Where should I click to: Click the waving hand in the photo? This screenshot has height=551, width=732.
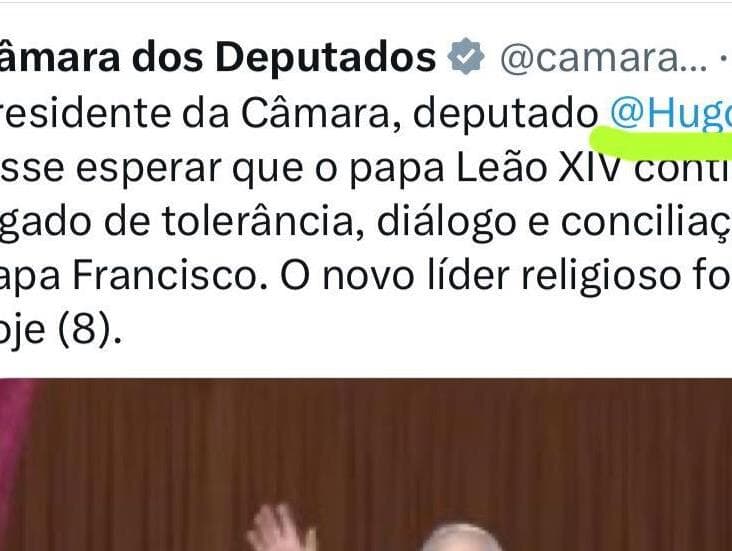[x=282, y=529]
